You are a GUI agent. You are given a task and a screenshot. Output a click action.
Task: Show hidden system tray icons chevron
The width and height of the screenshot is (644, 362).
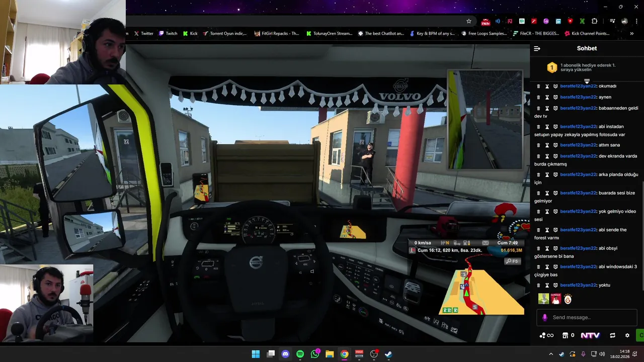click(551, 354)
